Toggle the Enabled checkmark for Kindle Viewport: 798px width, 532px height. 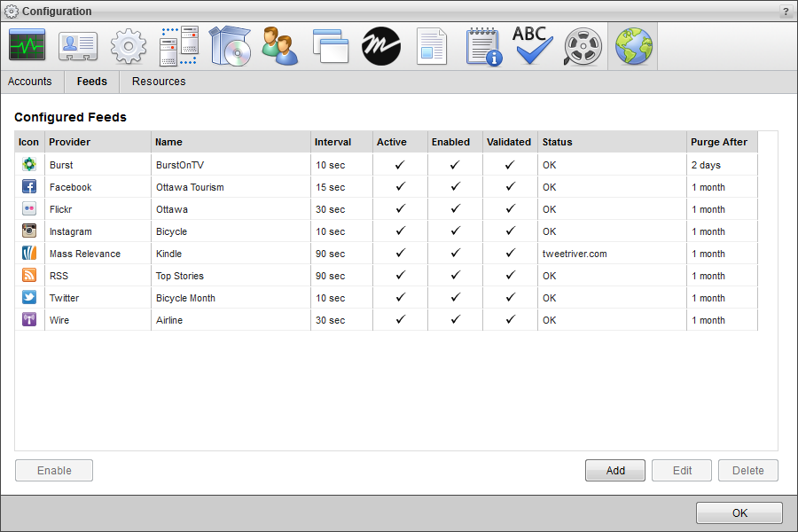455,253
